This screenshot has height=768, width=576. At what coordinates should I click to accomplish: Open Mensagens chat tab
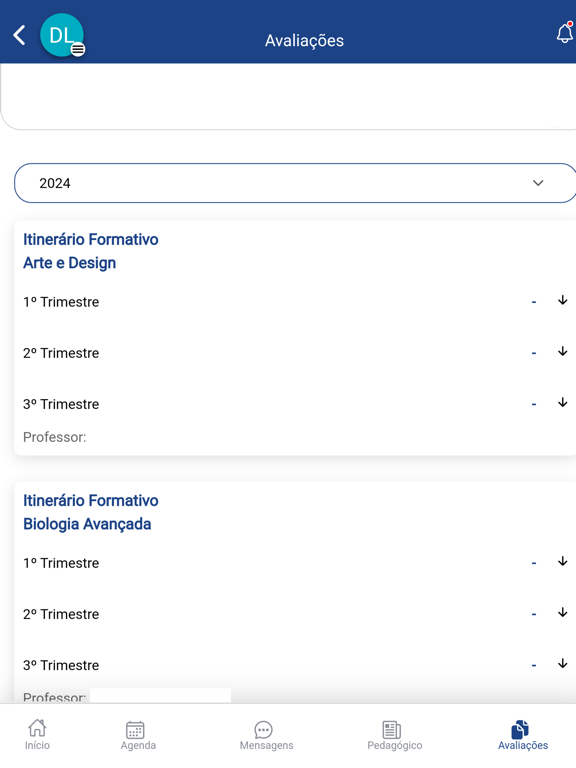point(266,736)
